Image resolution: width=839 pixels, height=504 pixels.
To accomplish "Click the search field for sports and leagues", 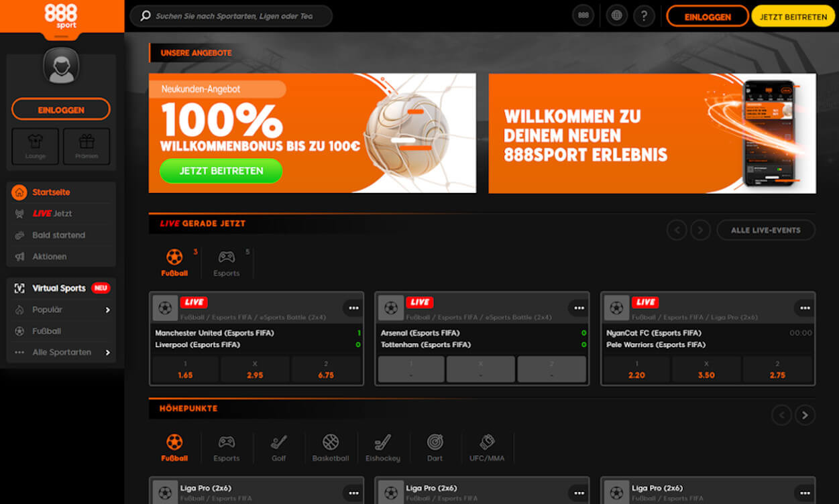I will (x=231, y=16).
